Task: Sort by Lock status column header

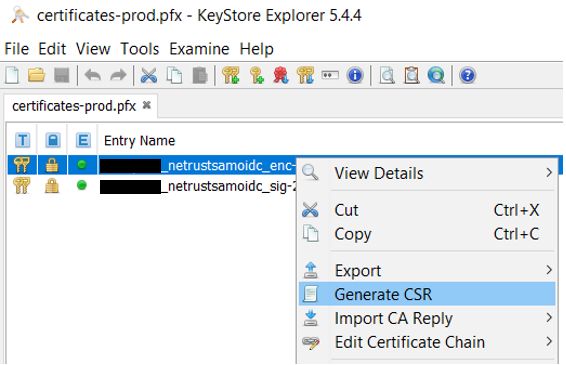Action: (53, 140)
